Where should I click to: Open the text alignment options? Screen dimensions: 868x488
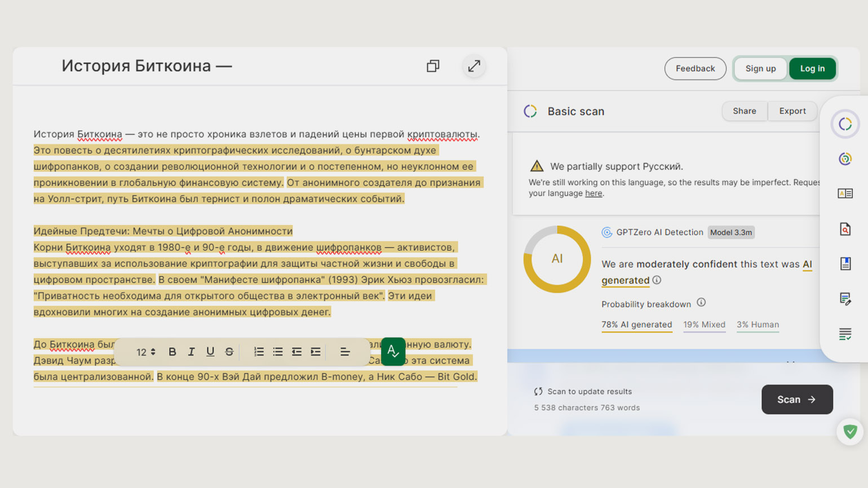[x=345, y=352]
